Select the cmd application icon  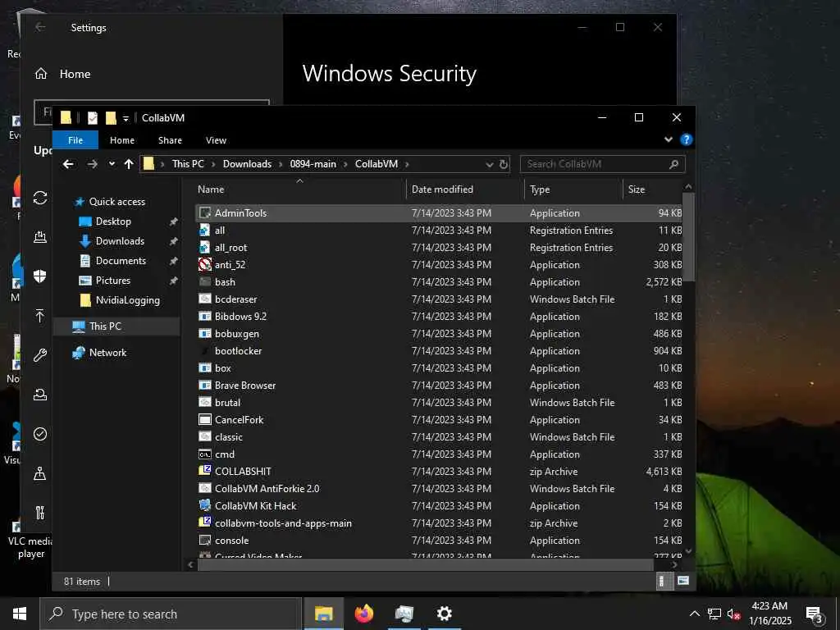[204, 454]
